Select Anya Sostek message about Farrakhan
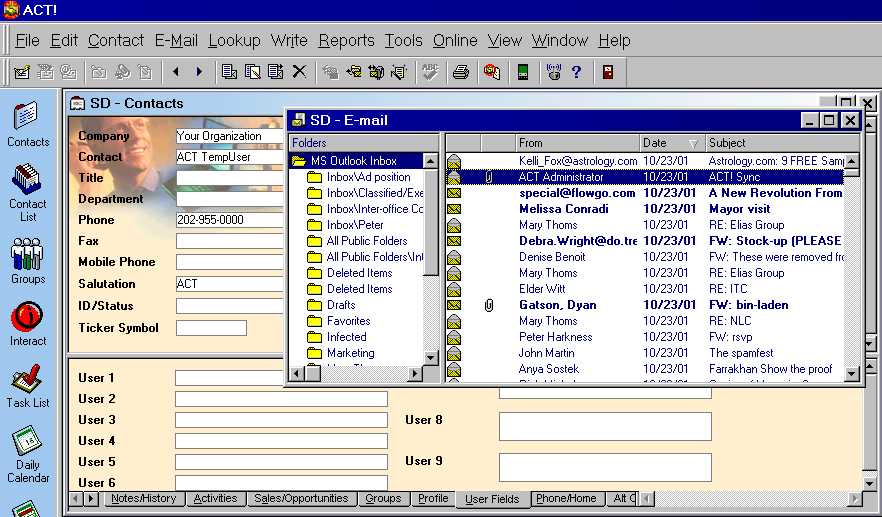Image resolution: width=882 pixels, height=517 pixels. [x=645, y=369]
